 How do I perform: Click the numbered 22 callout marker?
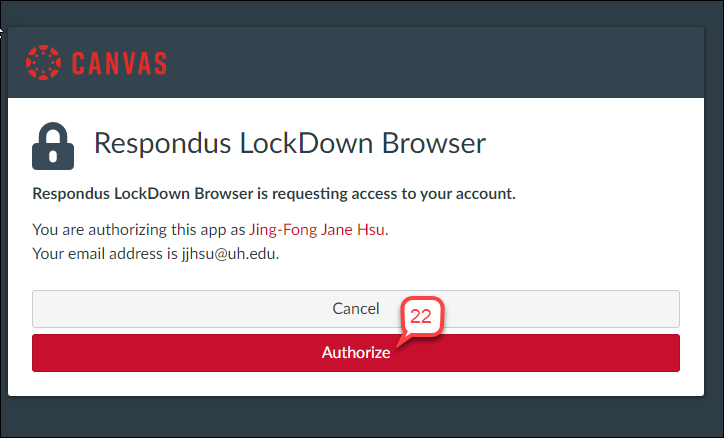(x=421, y=316)
